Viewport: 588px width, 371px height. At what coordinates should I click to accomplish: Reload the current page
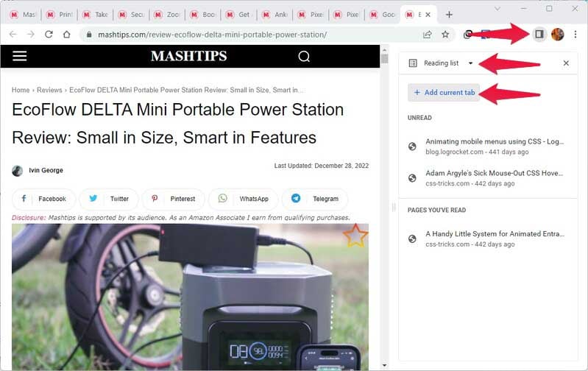[49, 35]
